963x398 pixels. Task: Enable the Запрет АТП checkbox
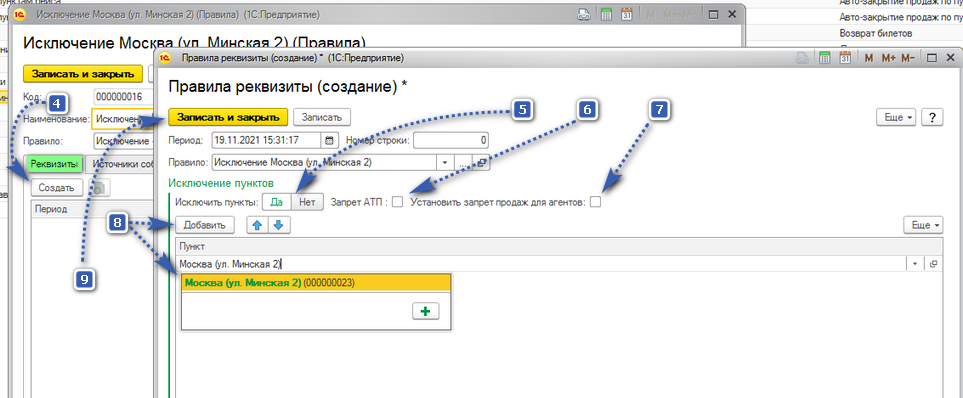[x=398, y=202]
